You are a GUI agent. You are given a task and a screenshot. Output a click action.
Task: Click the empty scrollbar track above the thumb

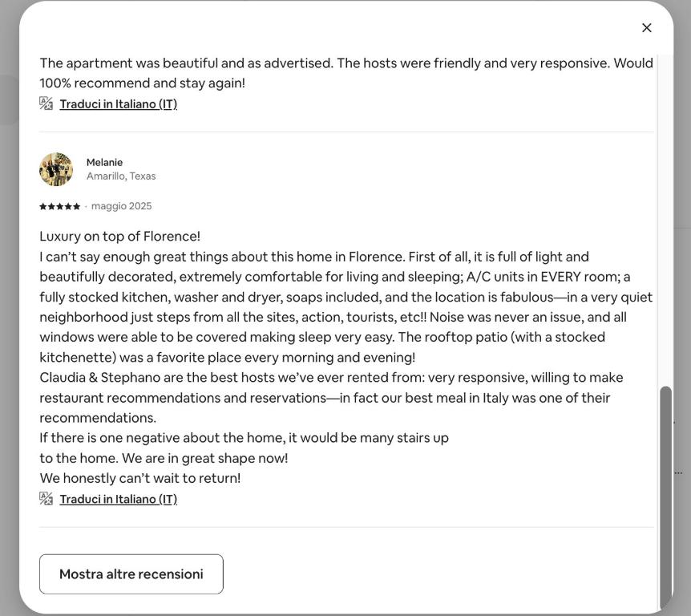click(665, 221)
